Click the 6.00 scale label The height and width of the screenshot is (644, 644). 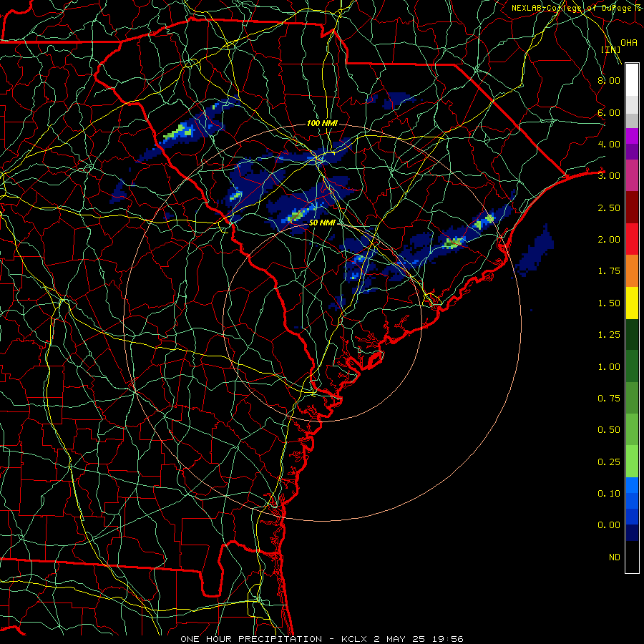click(609, 112)
